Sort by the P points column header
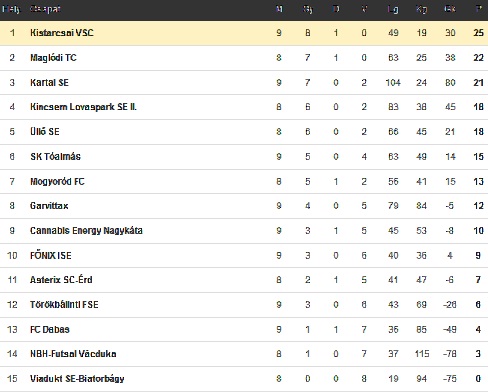Viewport: 488px width, 392px height. click(x=479, y=9)
